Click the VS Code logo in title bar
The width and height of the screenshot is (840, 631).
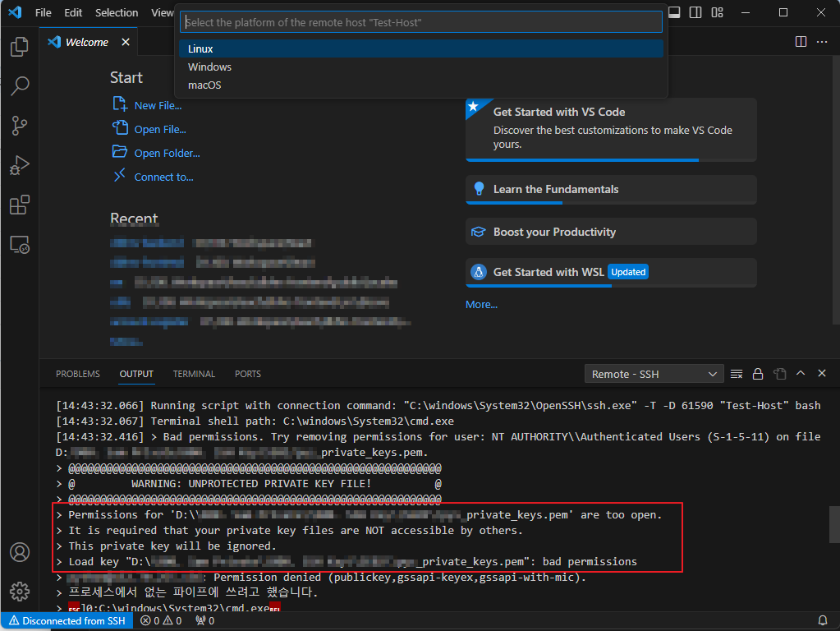pyautogui.click(x=15, y=12)
